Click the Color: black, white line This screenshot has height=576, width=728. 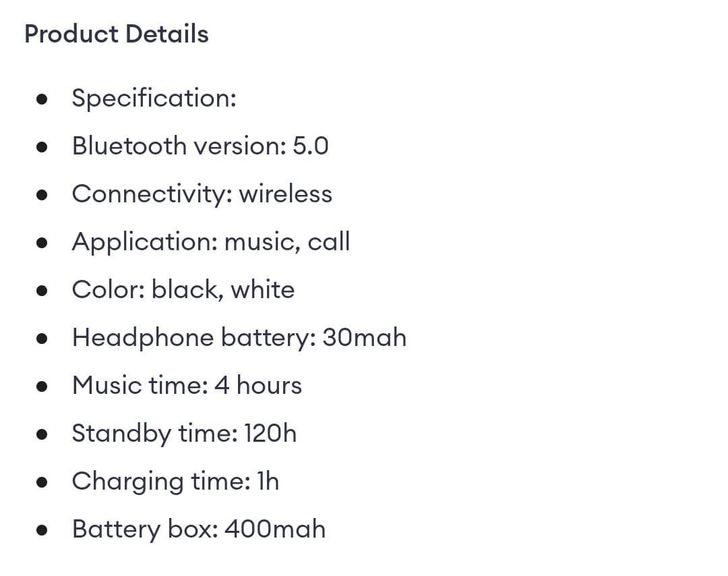coord(183,289)
